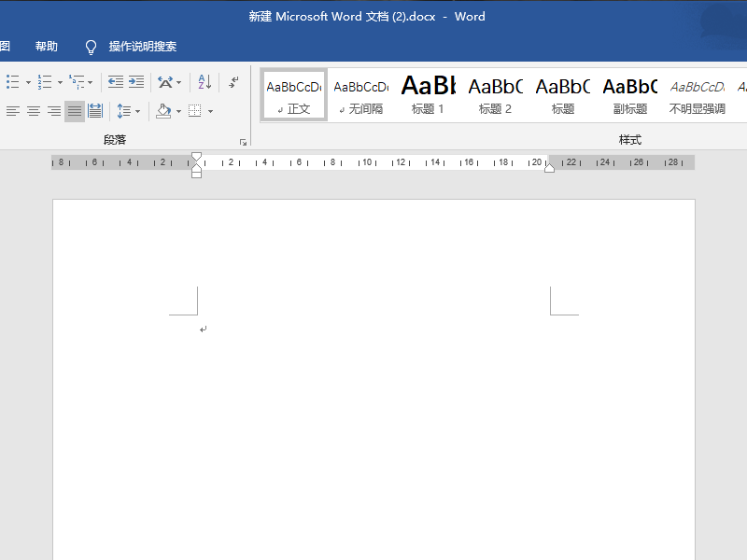Click the distributed alignment icon
The image size is (747, 560).
pos(95,111)
